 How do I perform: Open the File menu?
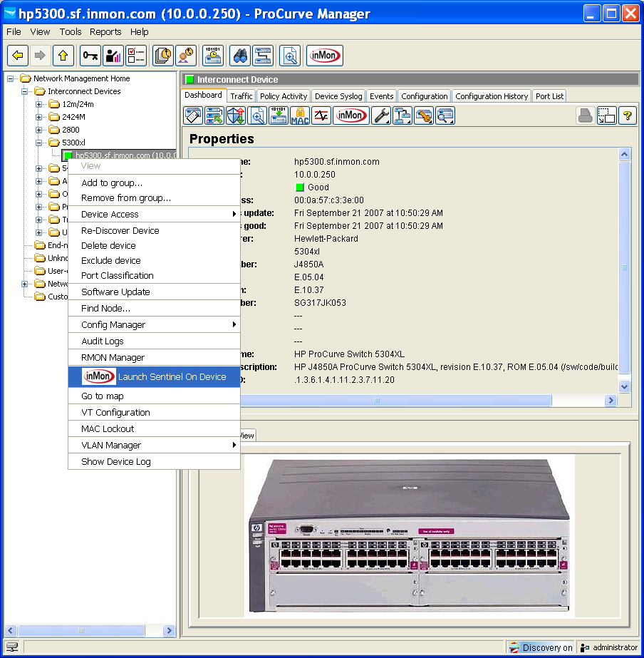tap(14, 32)
